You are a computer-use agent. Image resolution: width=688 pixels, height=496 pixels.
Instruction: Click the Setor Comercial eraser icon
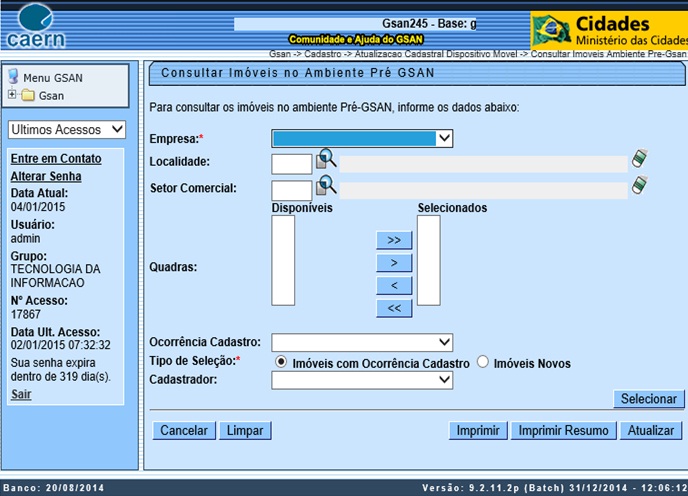click(x=639, y=185)
